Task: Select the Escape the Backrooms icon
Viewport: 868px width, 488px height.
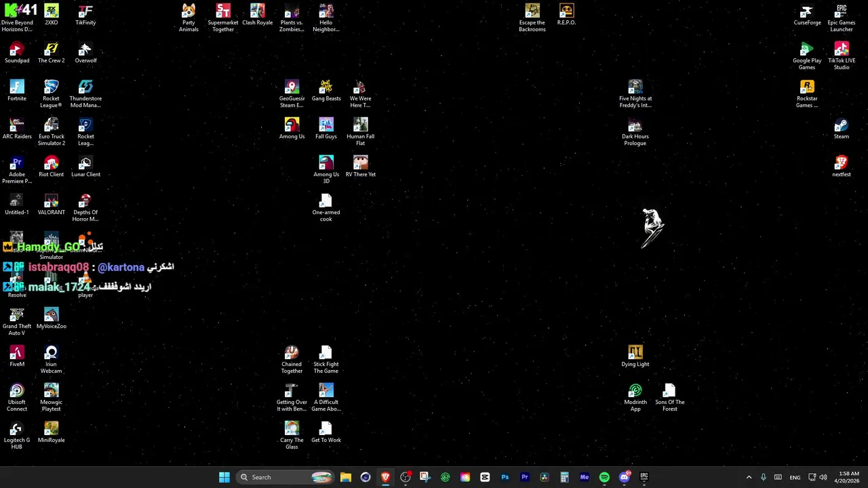Action: click(x=532, y=18)
